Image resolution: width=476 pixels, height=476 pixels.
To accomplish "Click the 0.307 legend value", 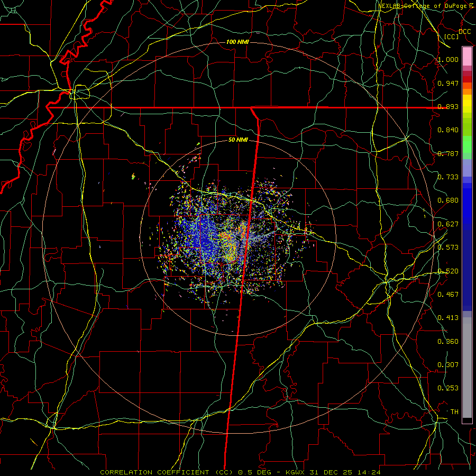I will [x=448, y=365].
